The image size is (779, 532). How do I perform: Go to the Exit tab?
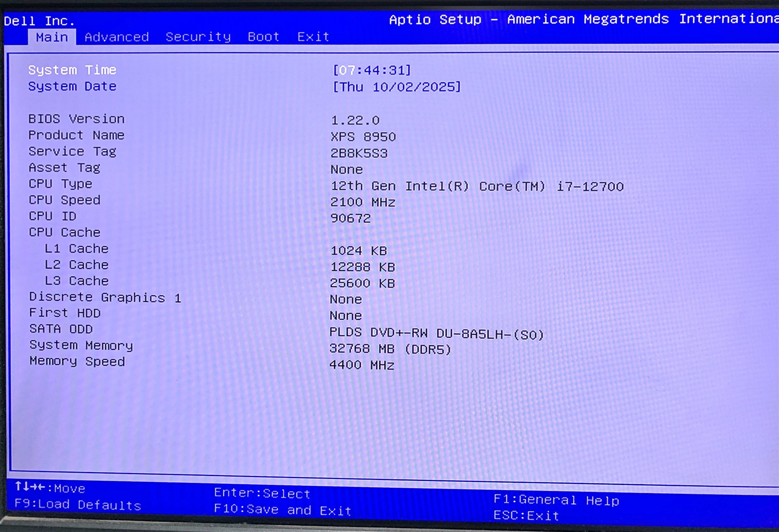(313, 37)
